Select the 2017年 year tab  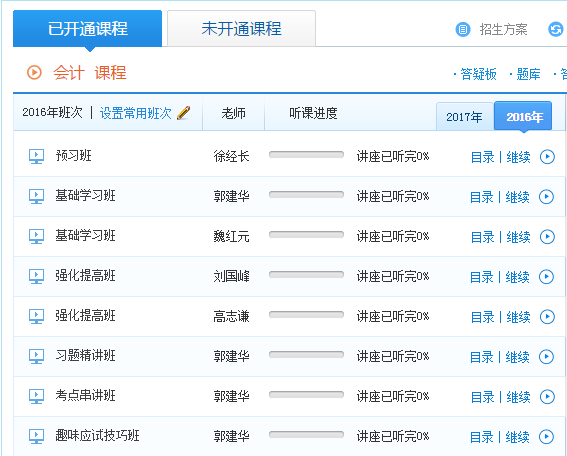[x=464, y=117]
